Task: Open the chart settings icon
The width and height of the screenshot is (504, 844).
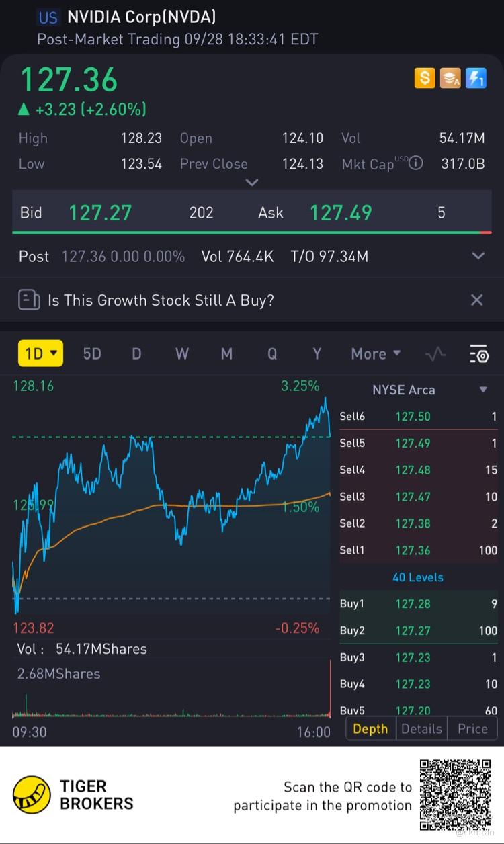Action: click(x=478, y=353)
